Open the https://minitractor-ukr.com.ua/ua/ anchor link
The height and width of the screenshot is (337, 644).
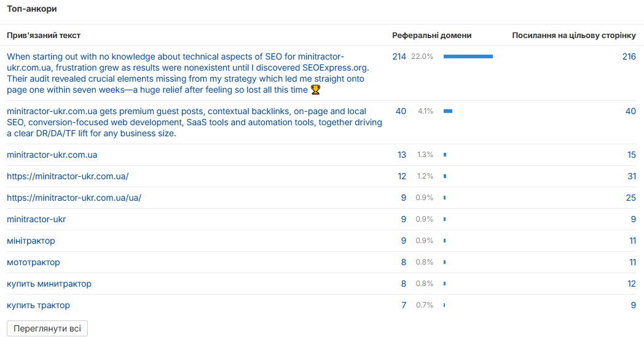click(x=74, y=198)
